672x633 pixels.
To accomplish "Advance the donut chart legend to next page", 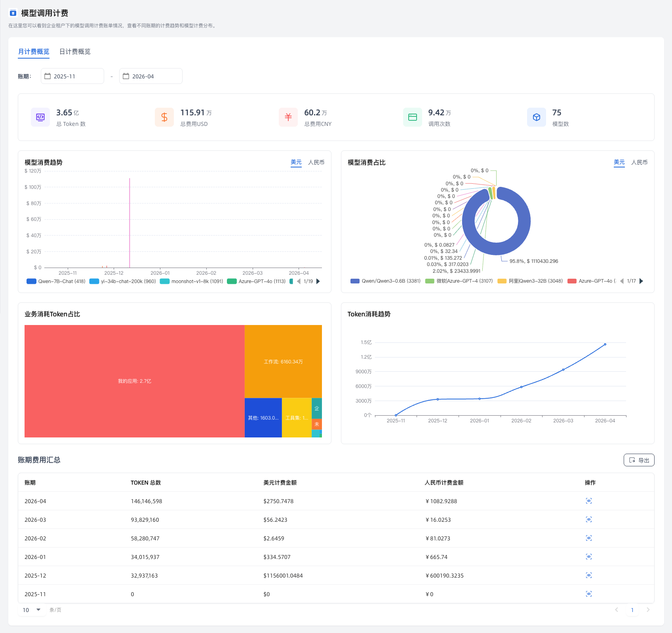I will [x=642, y=281].
